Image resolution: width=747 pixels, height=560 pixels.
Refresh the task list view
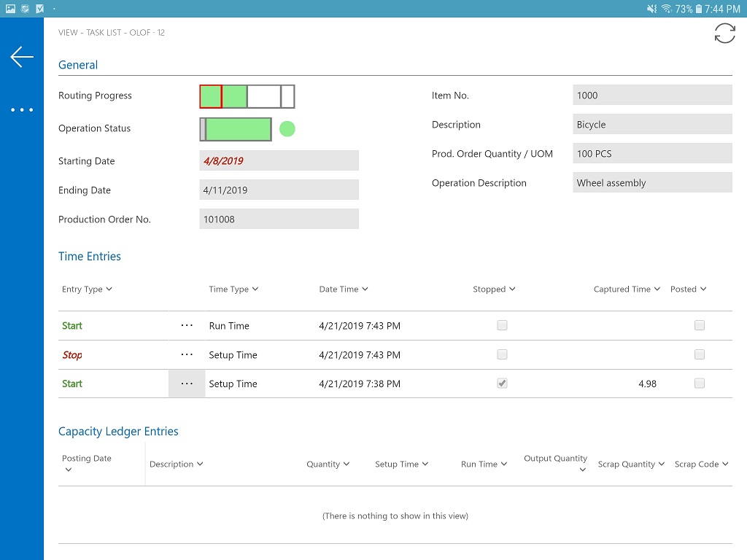pos(724,34)
